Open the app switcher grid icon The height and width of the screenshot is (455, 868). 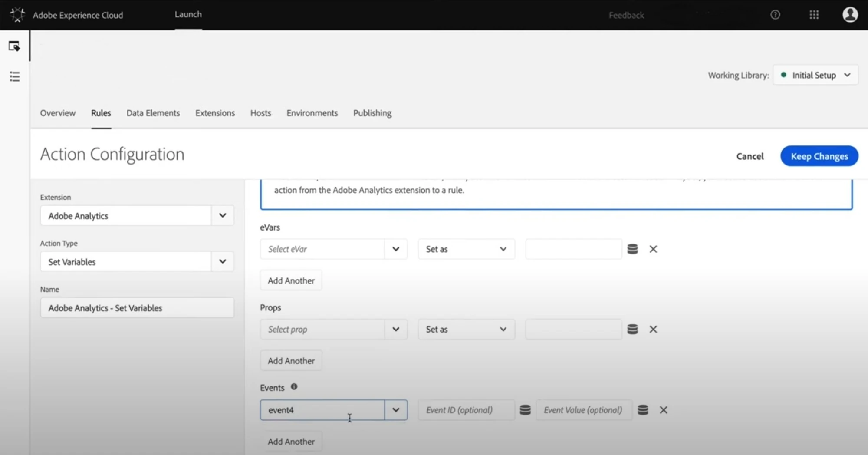coord(814,15)
